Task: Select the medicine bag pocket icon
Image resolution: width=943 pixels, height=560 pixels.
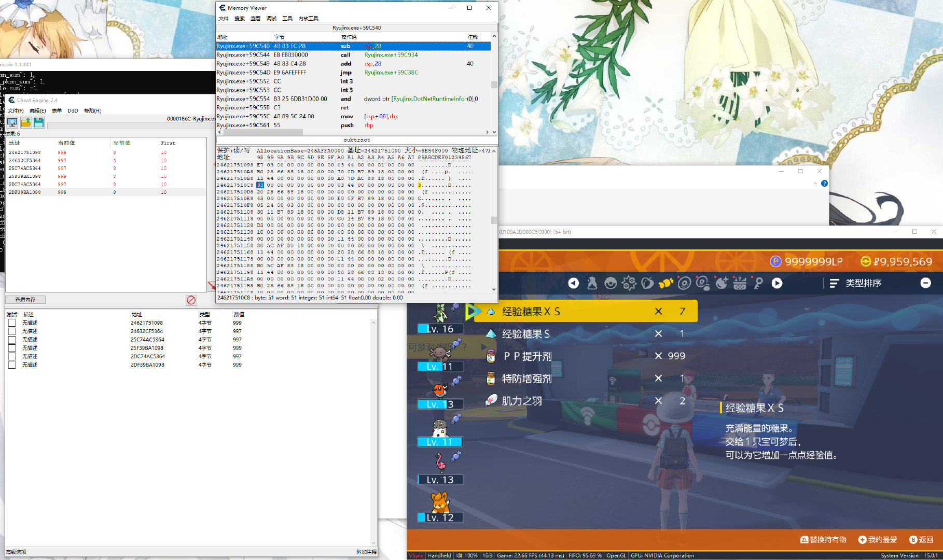Action: [592, 283]
